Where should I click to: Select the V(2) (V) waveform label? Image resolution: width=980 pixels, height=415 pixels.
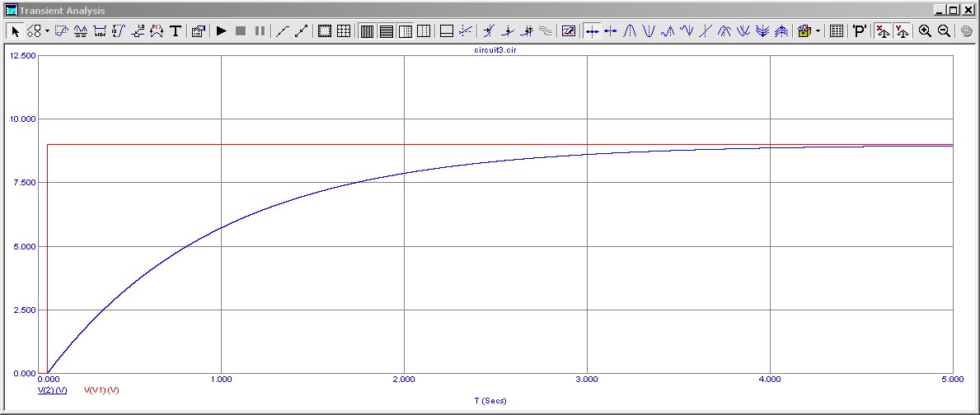tap(52, 390)
